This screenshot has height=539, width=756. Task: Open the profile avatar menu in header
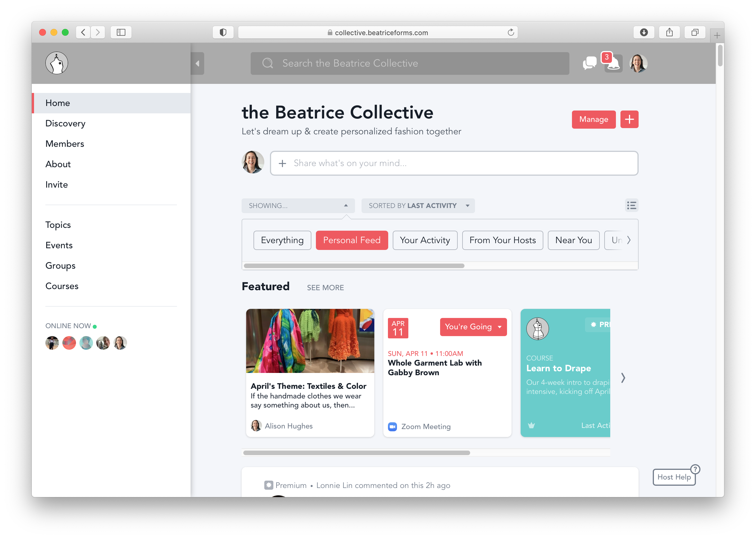point(638,63)
